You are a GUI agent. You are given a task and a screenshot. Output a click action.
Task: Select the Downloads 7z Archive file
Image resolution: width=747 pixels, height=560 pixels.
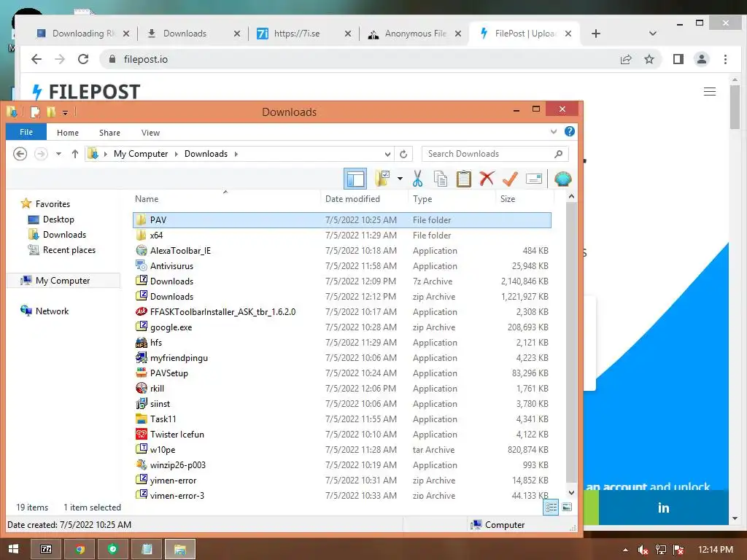(x=341, y=281)
